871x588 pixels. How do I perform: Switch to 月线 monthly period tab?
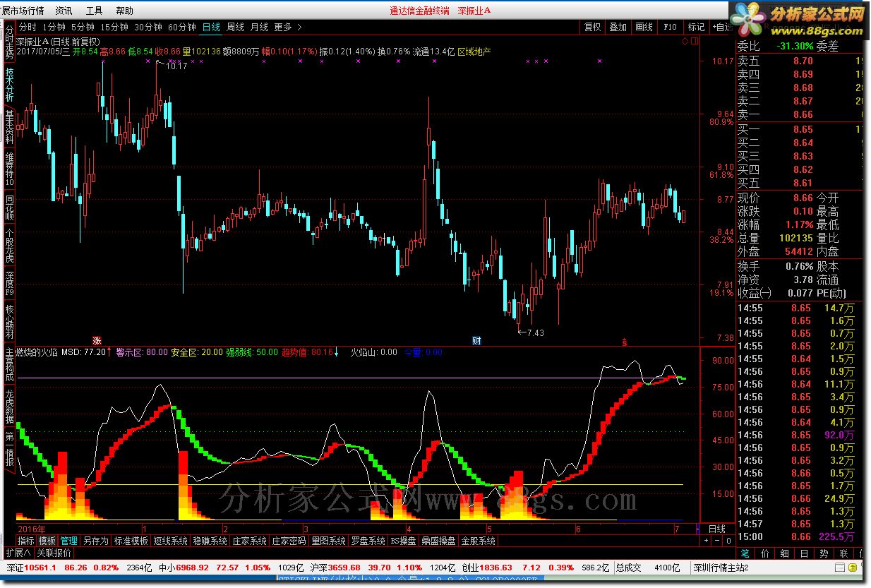coord(259,27)
